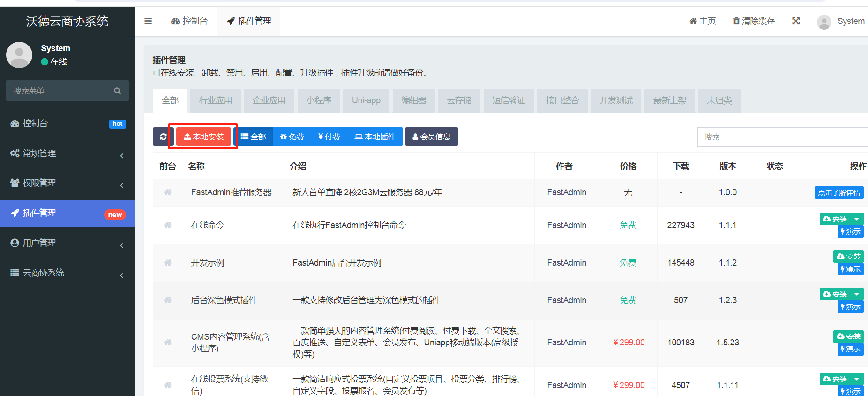Focus the plugin 搜索 input field
The width and height of the screenshot is (868, 396).
coord(783,137)
